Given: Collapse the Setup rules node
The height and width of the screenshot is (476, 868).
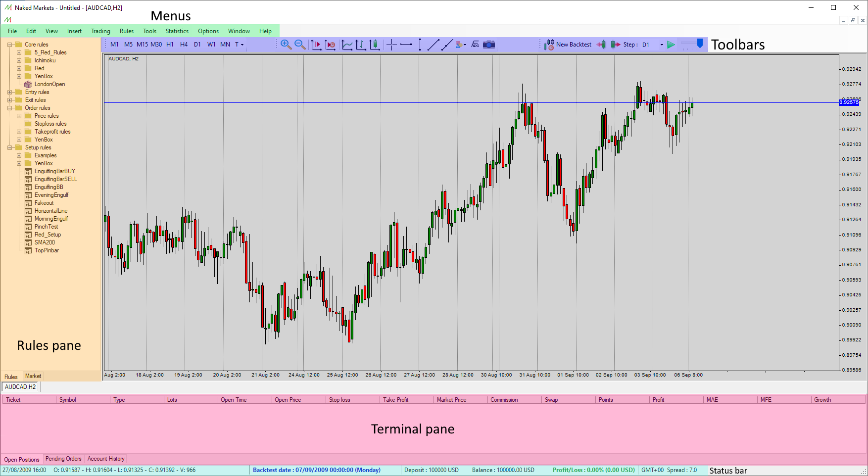Looking at the screenshot, I should click(9, 147).
